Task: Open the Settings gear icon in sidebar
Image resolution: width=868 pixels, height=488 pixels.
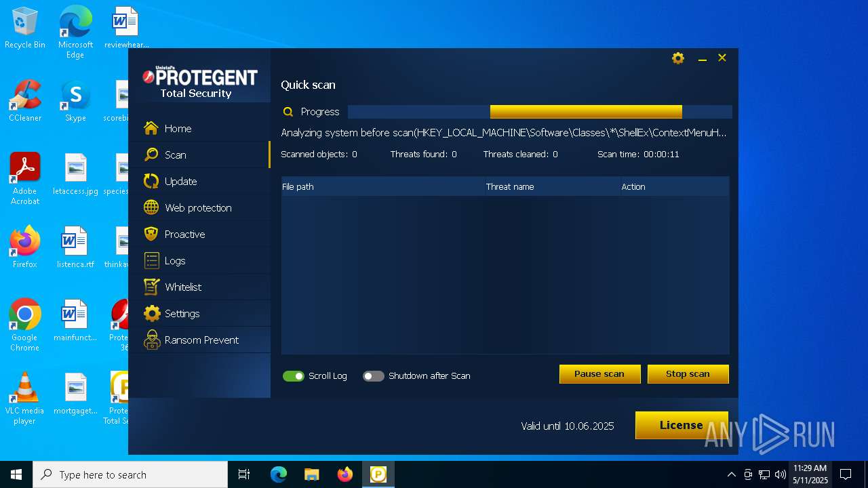Action: 152,313
